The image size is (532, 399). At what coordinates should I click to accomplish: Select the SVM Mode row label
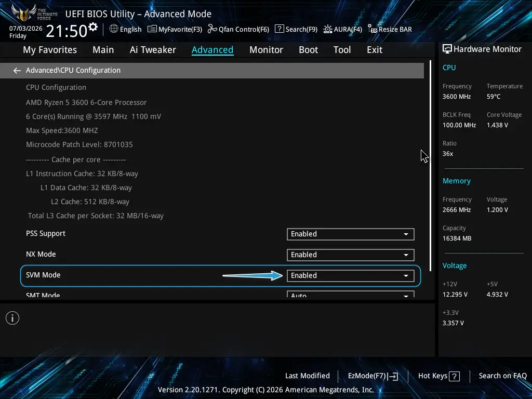43,275
